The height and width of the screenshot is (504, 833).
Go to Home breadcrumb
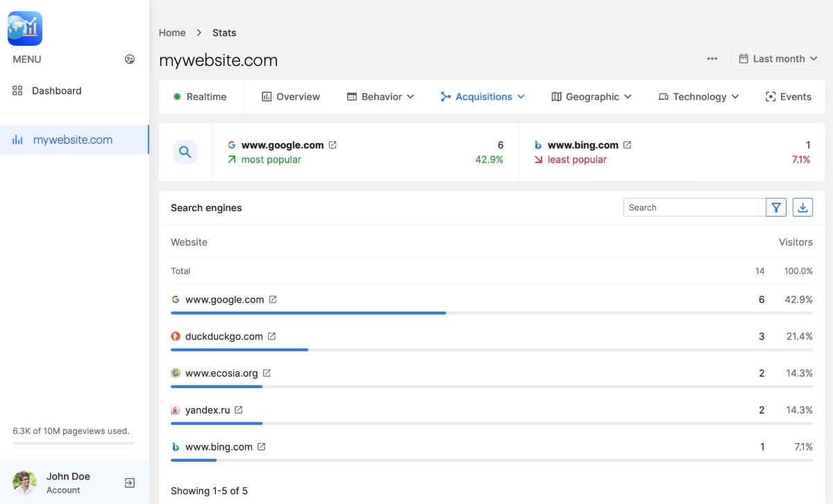(172, 33)
